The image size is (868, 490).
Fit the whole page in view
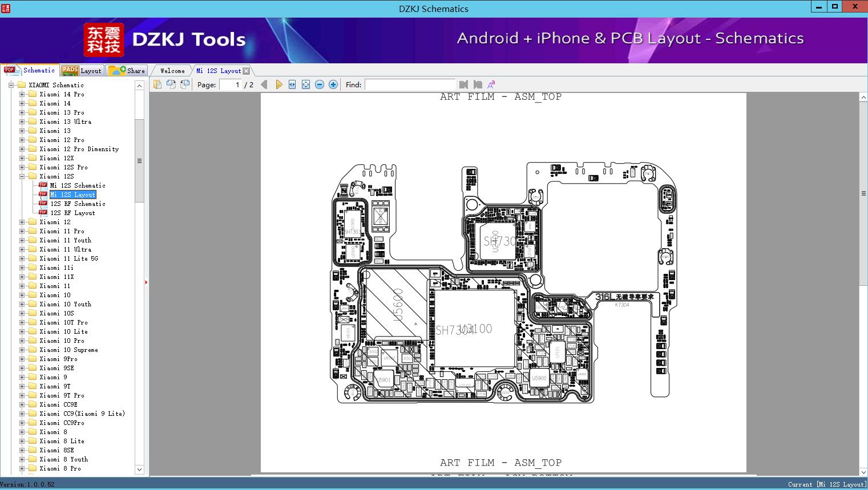click(306, 84)
